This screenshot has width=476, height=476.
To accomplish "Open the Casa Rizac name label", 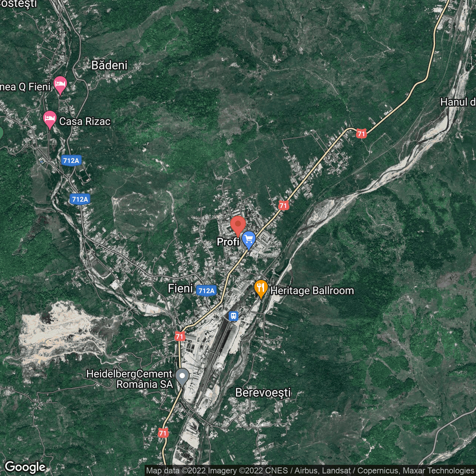I will point(85,122).
